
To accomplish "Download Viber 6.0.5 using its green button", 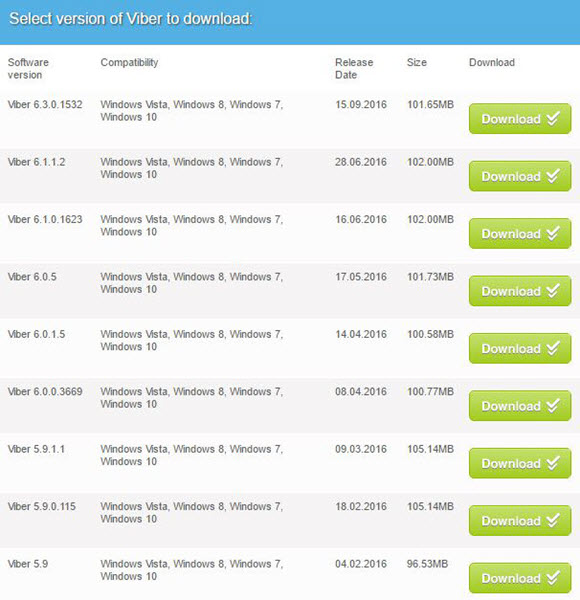I will pyautogui.click(x=520, y=291).
